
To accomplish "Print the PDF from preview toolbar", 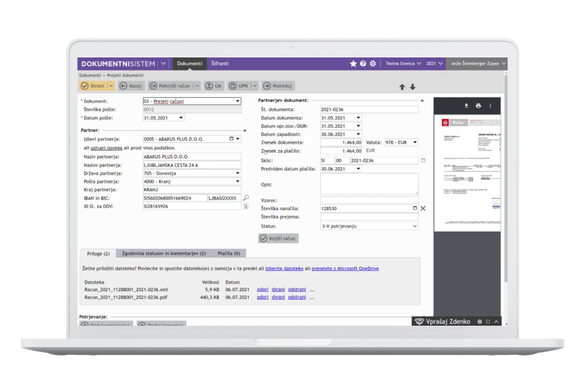I will coord(478,106).
